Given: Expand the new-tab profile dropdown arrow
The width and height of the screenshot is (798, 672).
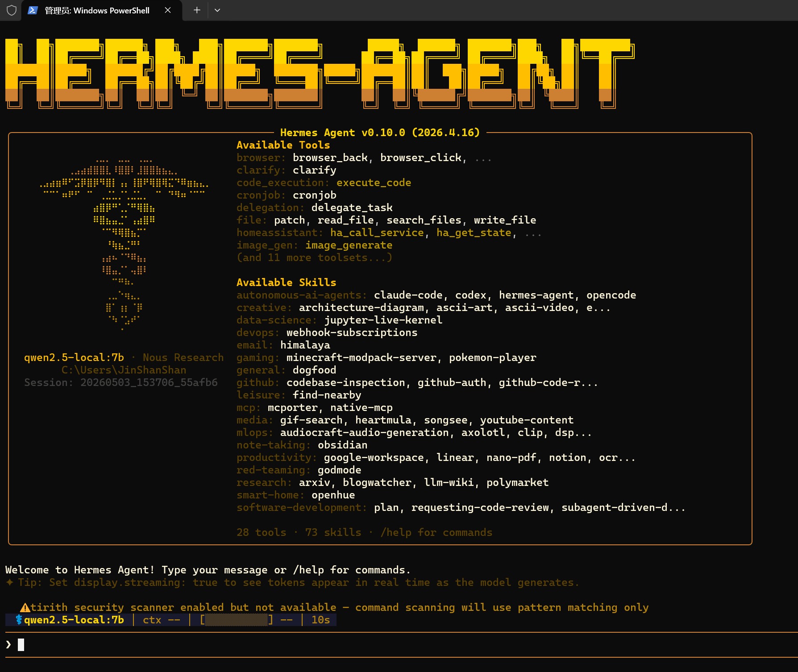Looking at the screenshot, I should [217, 10].
